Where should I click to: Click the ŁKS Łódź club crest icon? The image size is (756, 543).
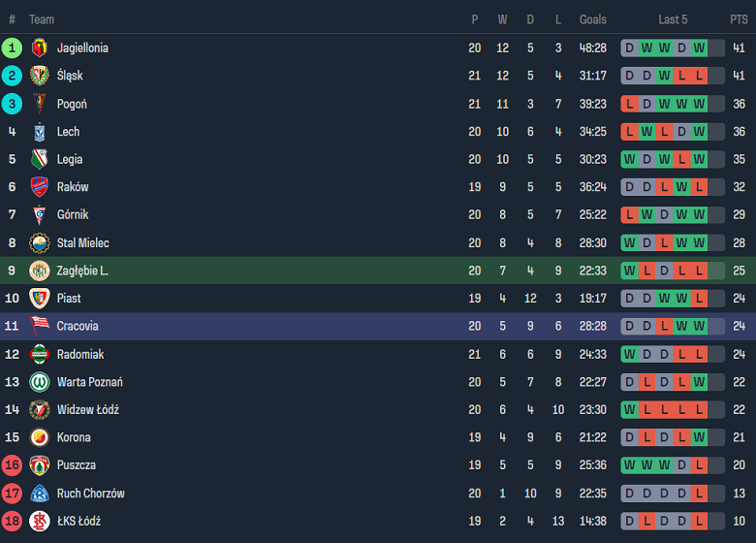pos(39,521)
